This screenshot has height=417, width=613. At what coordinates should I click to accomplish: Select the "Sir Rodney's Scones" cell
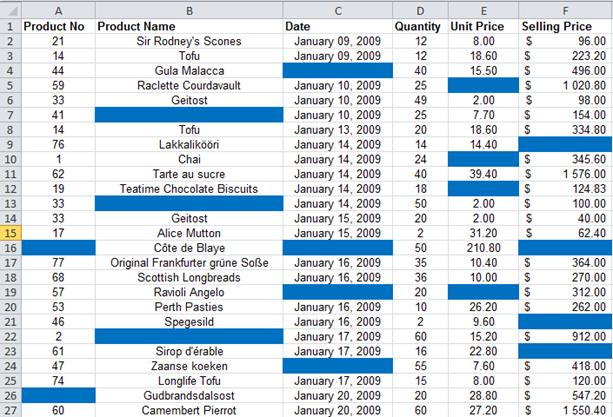189,41
